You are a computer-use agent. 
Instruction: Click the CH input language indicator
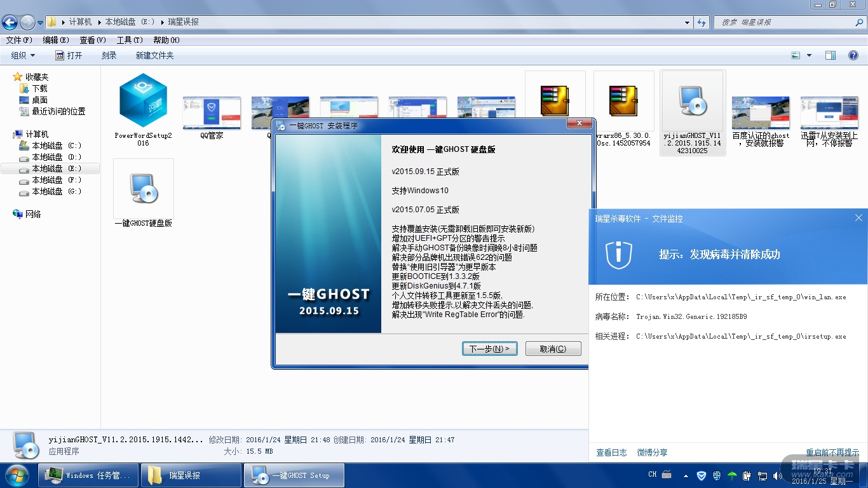pyautogui.click(x=653, y=475)
